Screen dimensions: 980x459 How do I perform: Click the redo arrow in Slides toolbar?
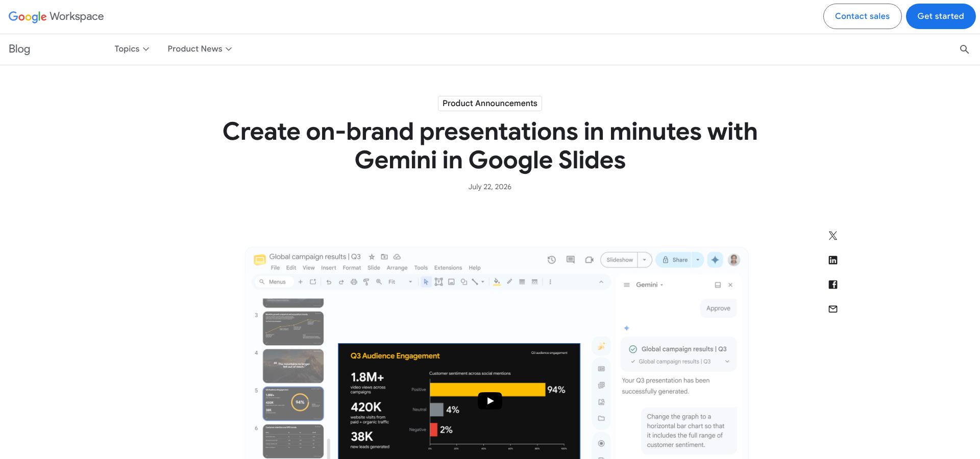point(341,282)
